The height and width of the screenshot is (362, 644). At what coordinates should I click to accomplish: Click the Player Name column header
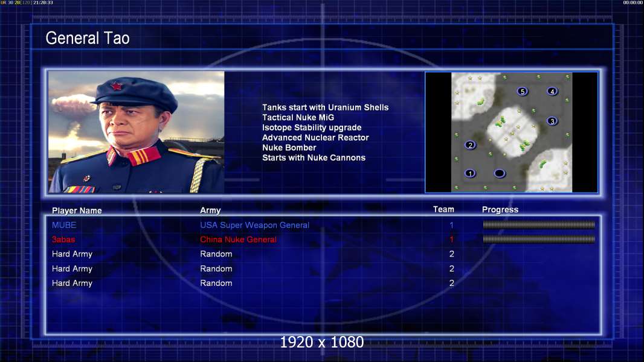[x=77, y=211]
